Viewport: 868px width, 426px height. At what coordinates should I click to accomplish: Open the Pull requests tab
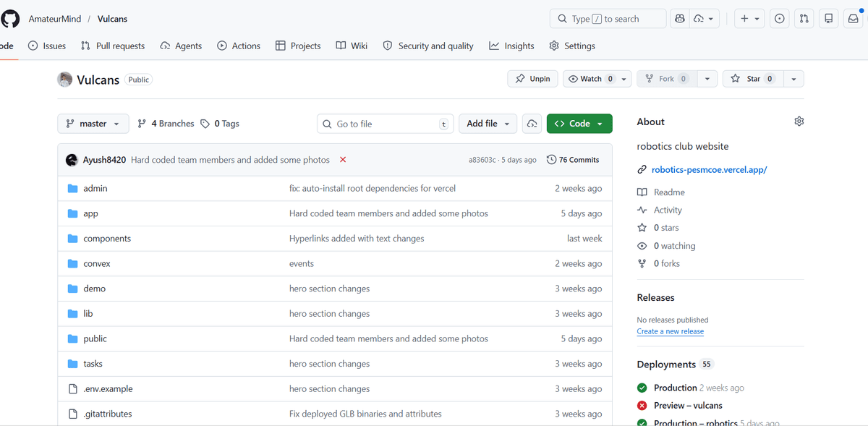coord(112,46)
